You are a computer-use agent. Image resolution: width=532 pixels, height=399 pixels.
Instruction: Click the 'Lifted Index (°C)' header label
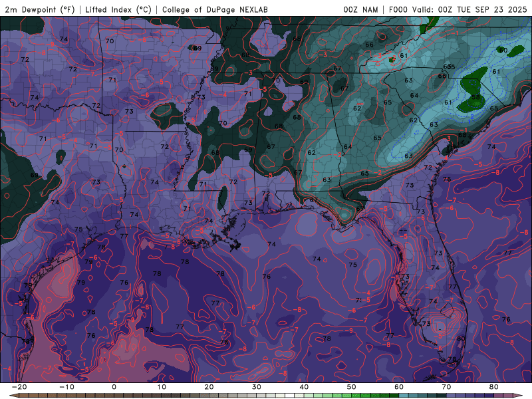tap(118, 10)
